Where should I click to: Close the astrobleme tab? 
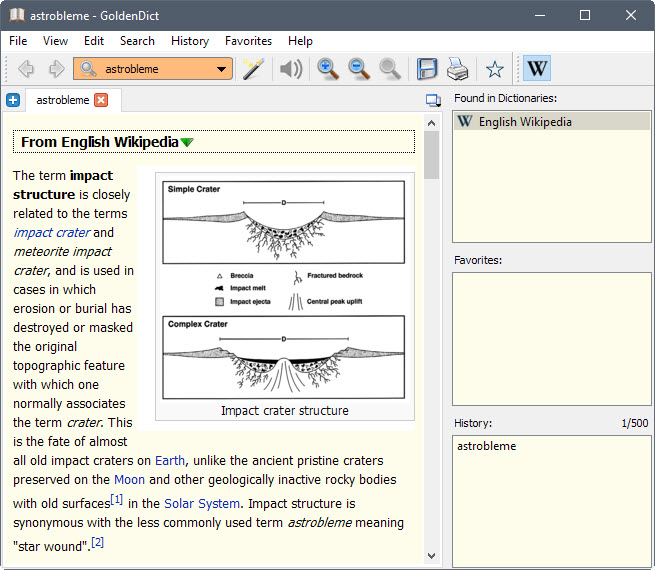(x=101, y=100)
